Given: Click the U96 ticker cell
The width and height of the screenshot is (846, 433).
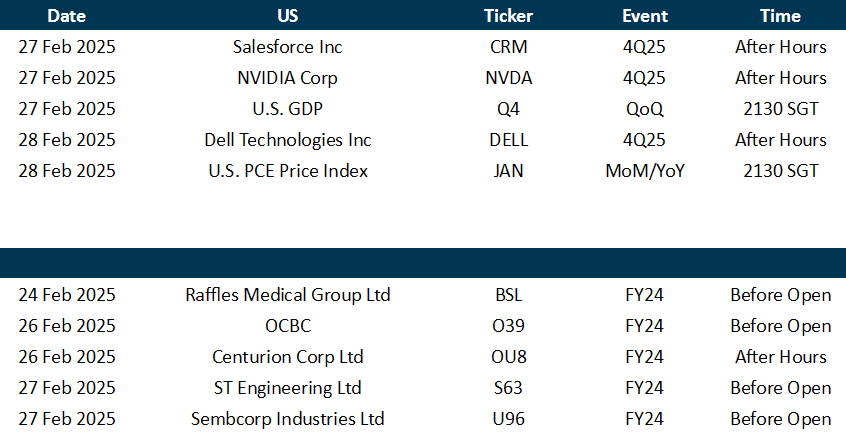Looking at the screenshot, I should [508, 419].
